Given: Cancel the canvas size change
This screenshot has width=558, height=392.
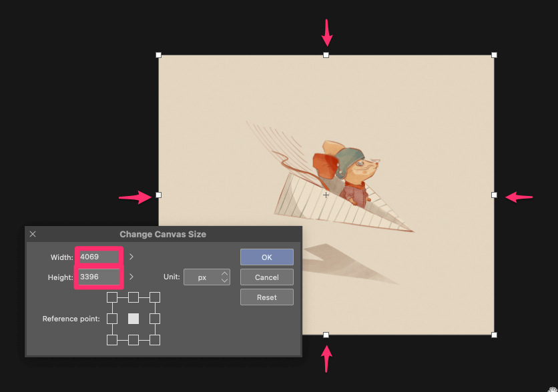Looking at the screenshot, I should click(x=266, y=277).
